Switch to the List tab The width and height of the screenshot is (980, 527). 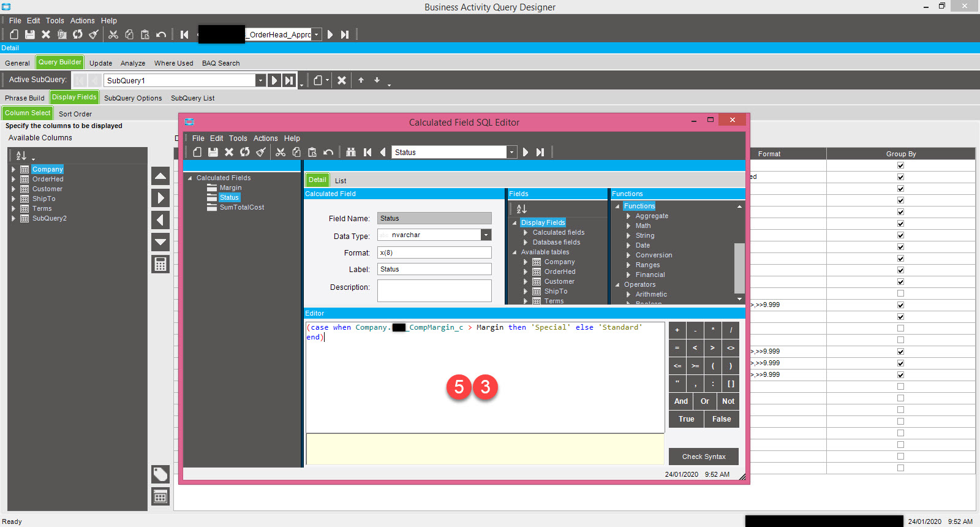(341, 181)
